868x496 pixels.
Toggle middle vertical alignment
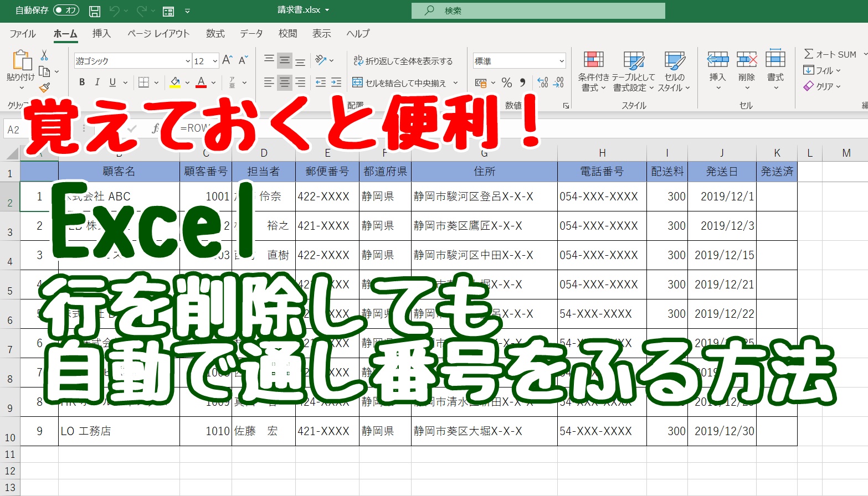[285, 60]
